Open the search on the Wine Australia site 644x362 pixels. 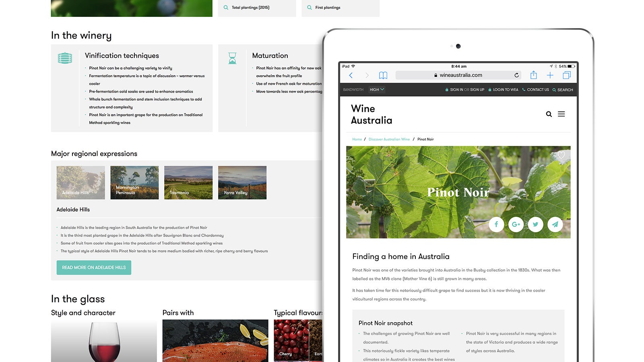(x=549, y=114)
